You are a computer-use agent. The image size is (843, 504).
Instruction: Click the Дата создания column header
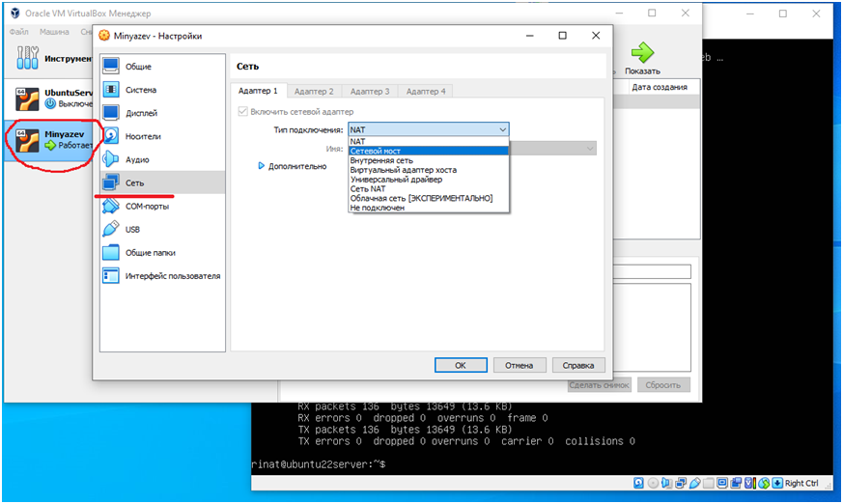[x=660, y=87]
